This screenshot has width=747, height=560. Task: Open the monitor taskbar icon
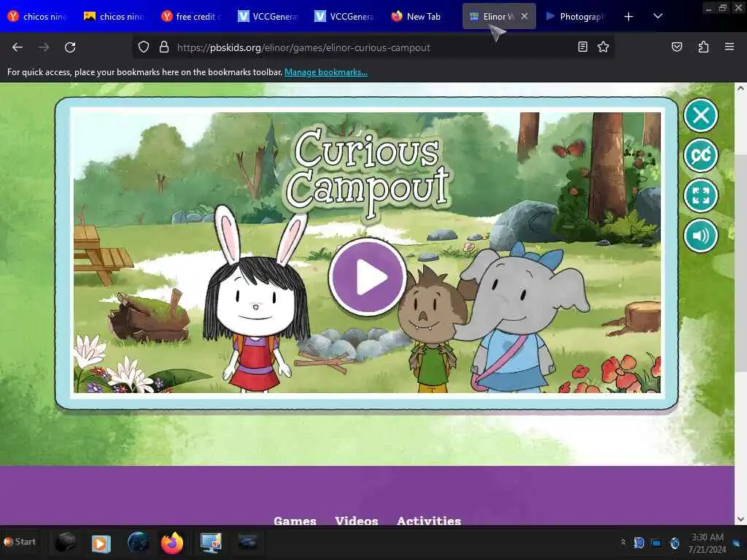pos(211,542)
